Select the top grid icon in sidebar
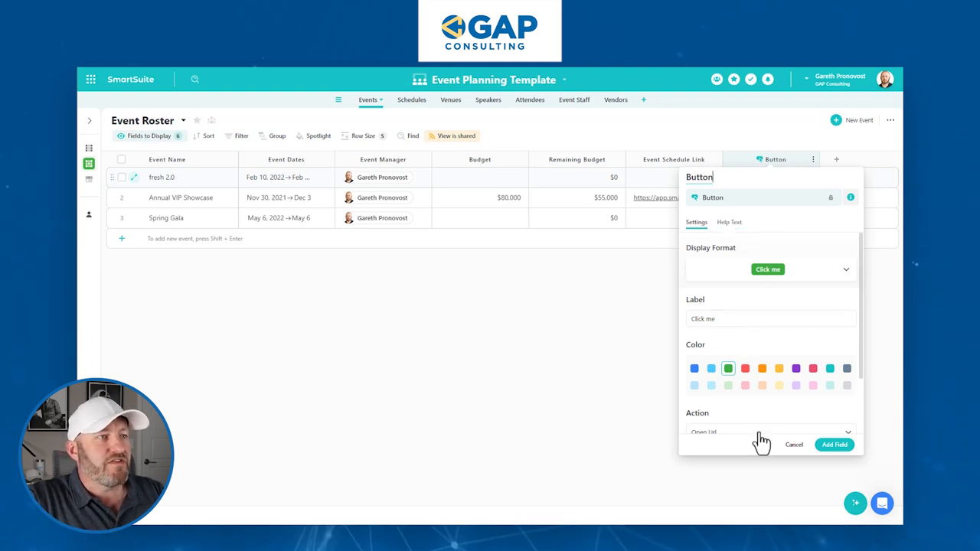980x551 pixels. (x=89, y=148)
